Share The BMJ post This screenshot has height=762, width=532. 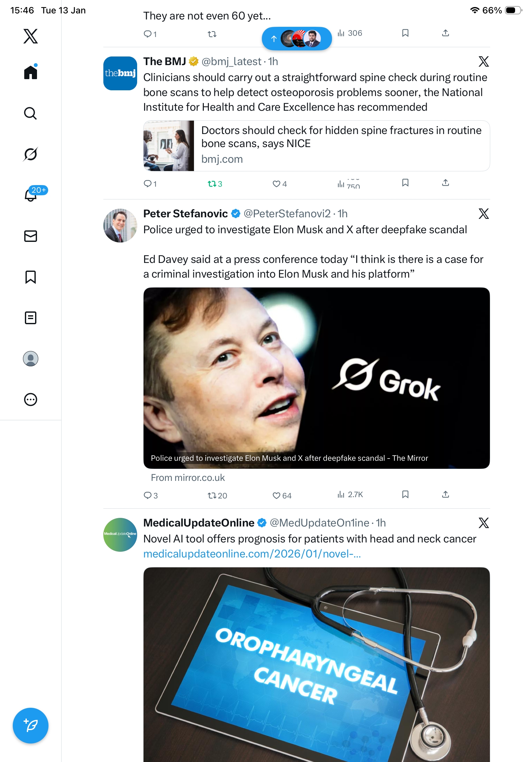(x=446, y=183)
